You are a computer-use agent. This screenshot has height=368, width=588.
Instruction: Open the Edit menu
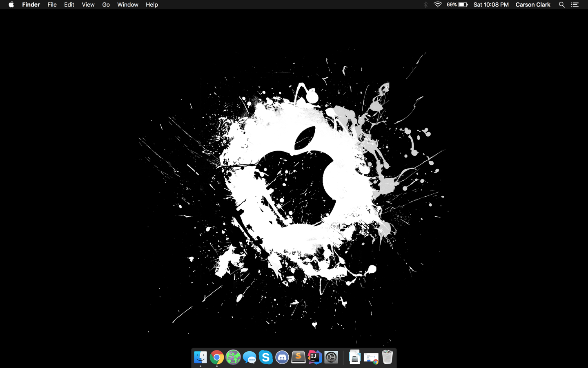click(69, 4)
